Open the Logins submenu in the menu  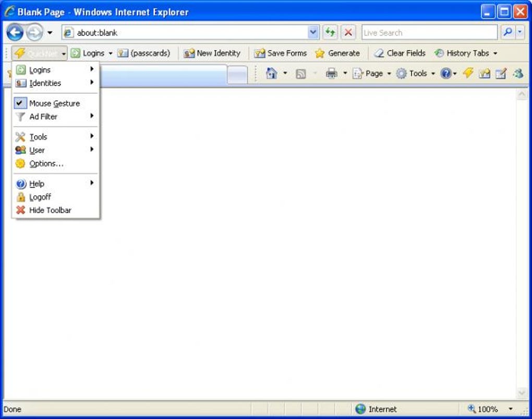[x=56, y=70]
